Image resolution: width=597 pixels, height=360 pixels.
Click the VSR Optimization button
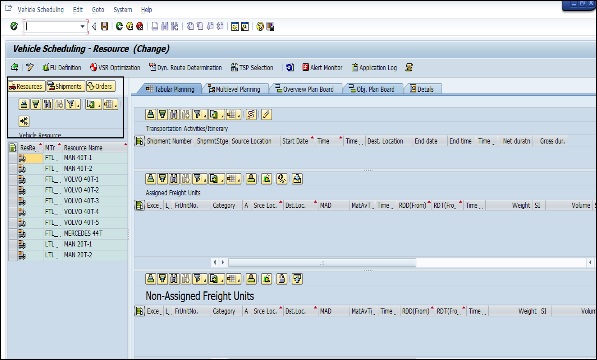[x=115, y=67]
